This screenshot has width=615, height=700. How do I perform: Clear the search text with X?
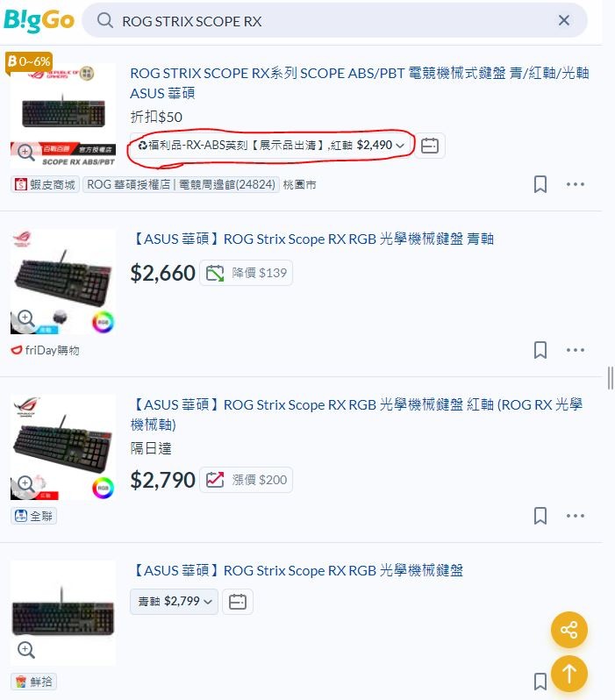tap(563, 20)
